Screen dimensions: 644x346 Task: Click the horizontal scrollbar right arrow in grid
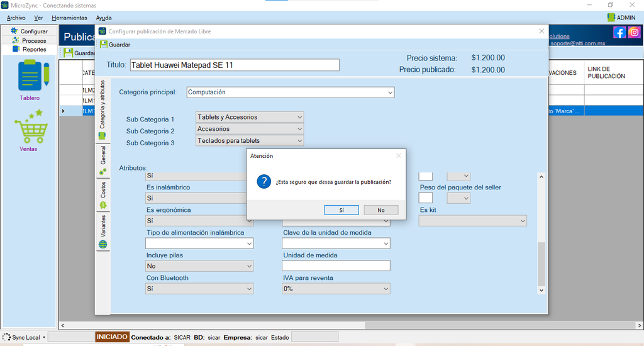[x=640, y=325]
